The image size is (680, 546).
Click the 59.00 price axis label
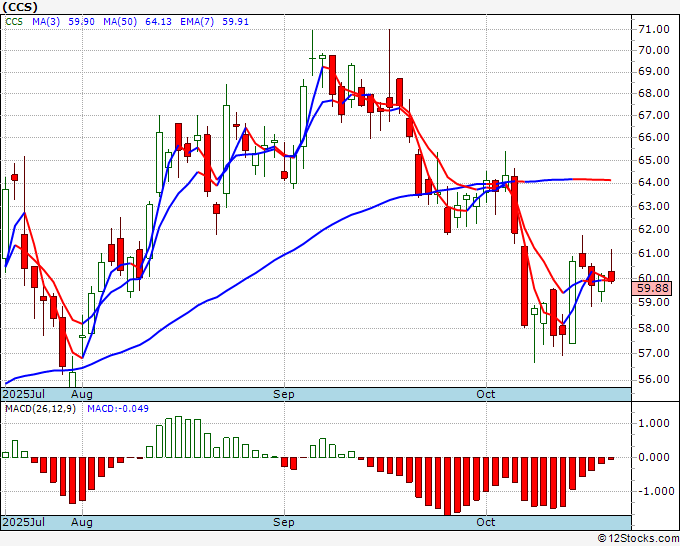(654, 302)
